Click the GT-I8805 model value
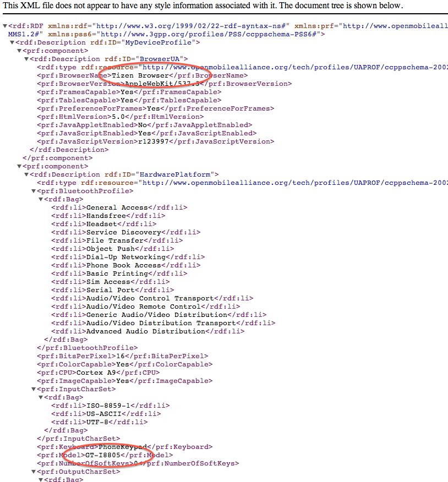This screenshot has height=482, width=448. point(103,455)
